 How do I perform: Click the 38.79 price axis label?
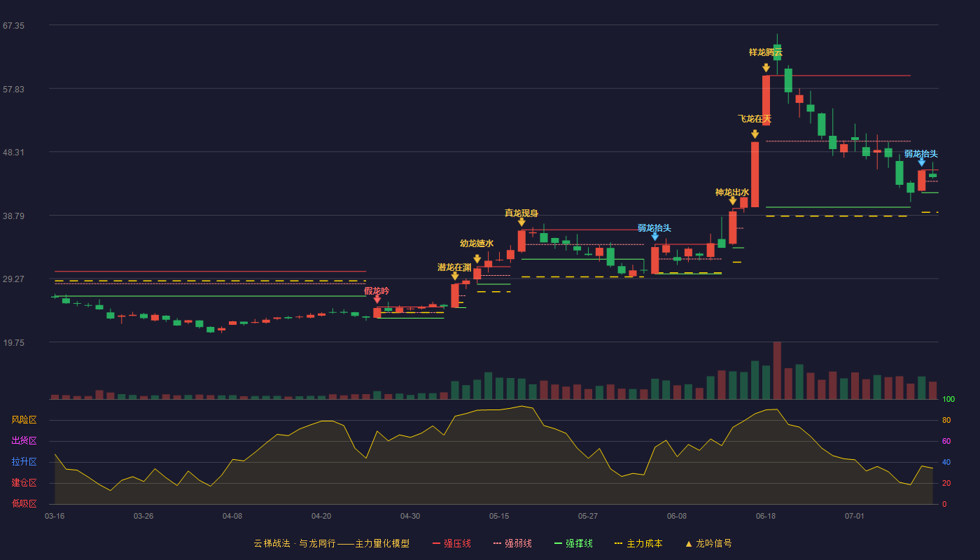tap(13, 216)
